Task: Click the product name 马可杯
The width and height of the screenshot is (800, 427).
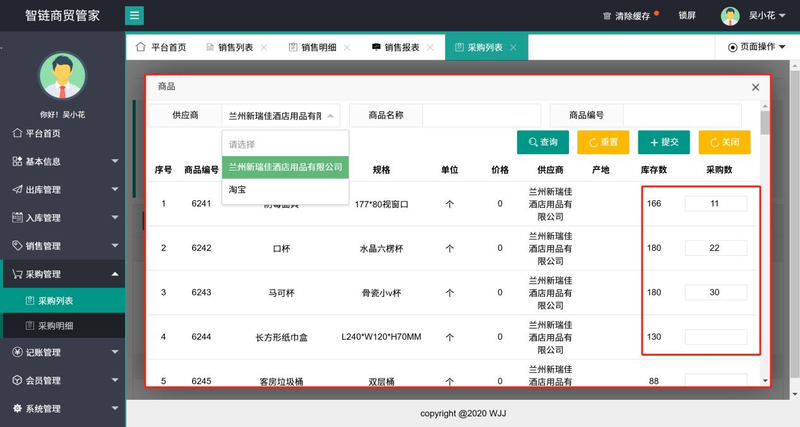Action: [281, 293]
